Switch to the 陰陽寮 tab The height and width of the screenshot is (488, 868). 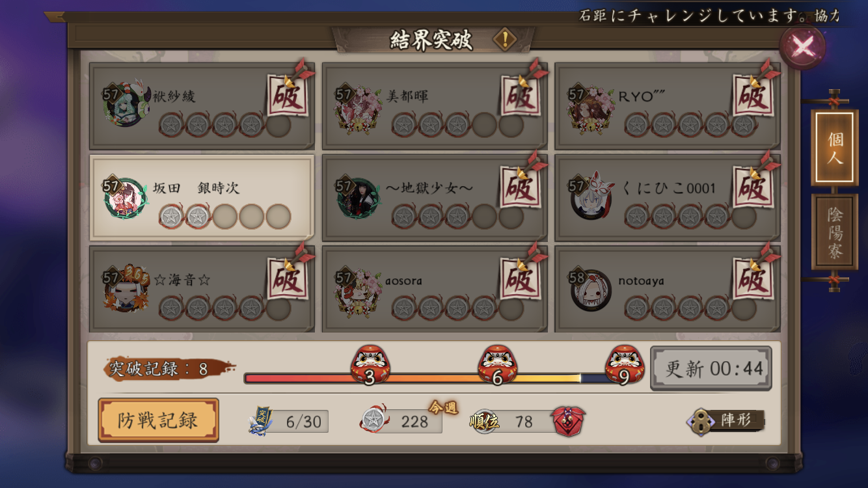coord(834,232)
